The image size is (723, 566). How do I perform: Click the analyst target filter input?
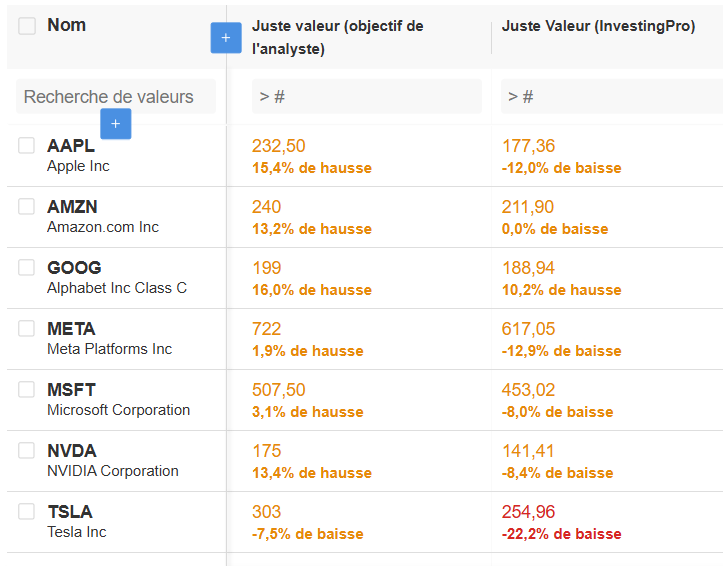pos(366,97)
